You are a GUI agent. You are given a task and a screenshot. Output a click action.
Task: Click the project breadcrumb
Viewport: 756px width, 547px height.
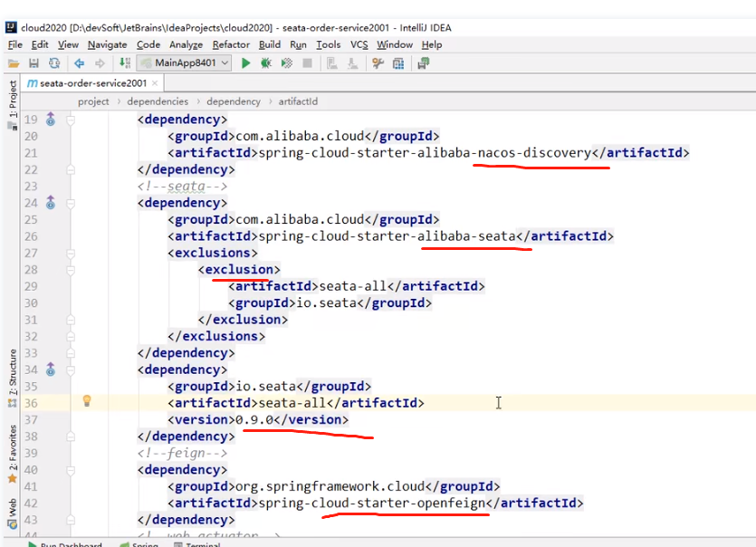tap(93, 101)
